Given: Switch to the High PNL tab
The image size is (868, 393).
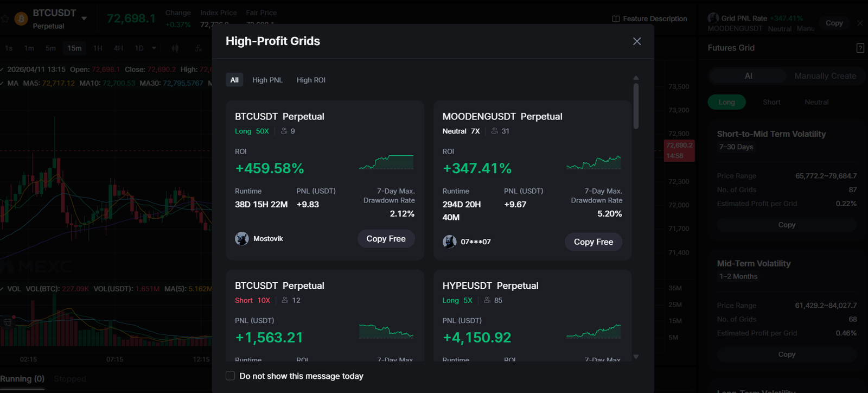Looking at the screenshot, I should [x=267, y=80].
